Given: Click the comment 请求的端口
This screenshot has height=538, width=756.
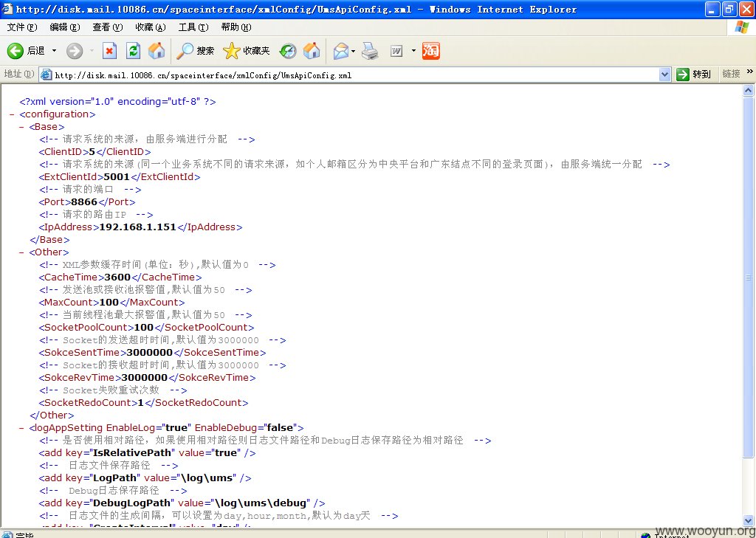Looking at the screenshot, I should (x=88, y=190).
